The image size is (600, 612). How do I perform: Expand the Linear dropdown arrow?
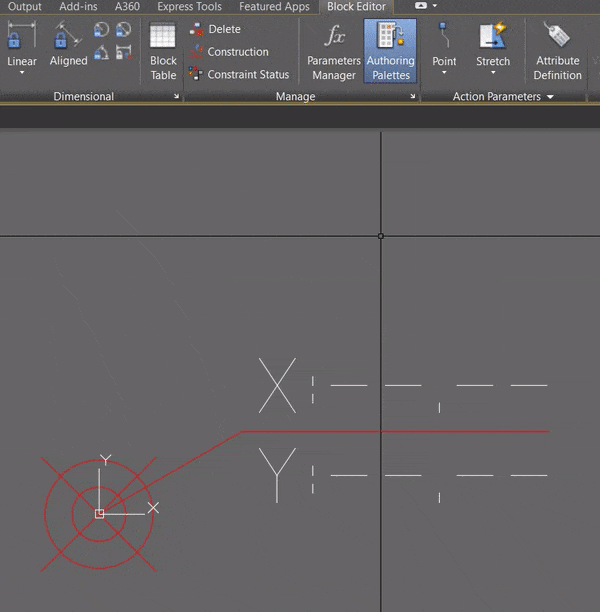22,73
